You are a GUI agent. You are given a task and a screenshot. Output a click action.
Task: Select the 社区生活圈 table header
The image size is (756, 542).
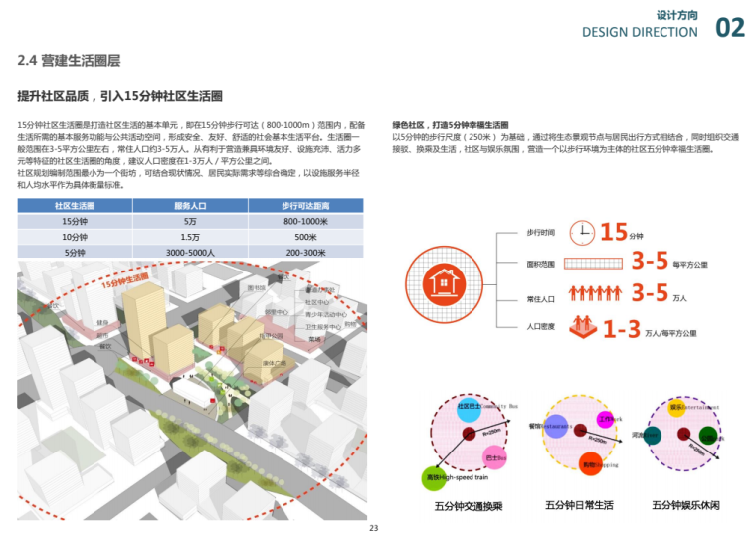(x=75, y=205)
